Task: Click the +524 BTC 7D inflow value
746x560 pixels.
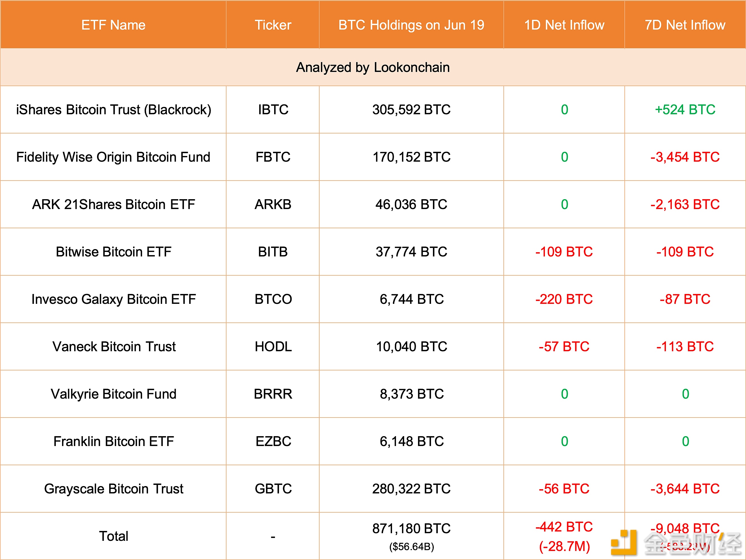Action: point(685,110)
